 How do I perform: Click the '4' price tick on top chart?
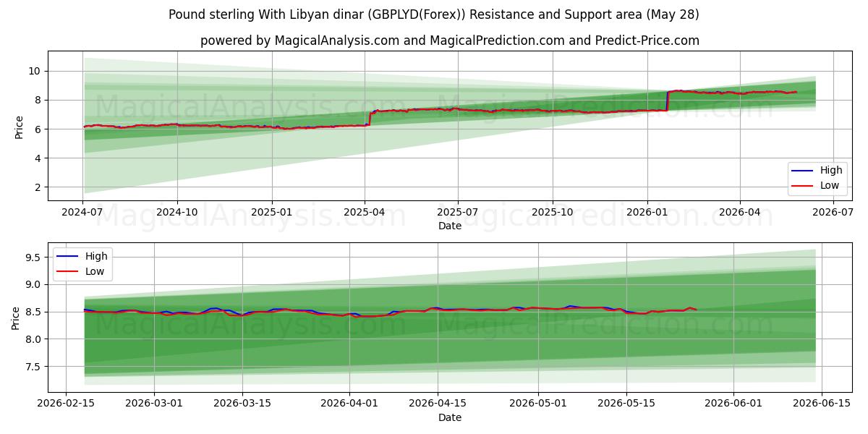(38, 158)
